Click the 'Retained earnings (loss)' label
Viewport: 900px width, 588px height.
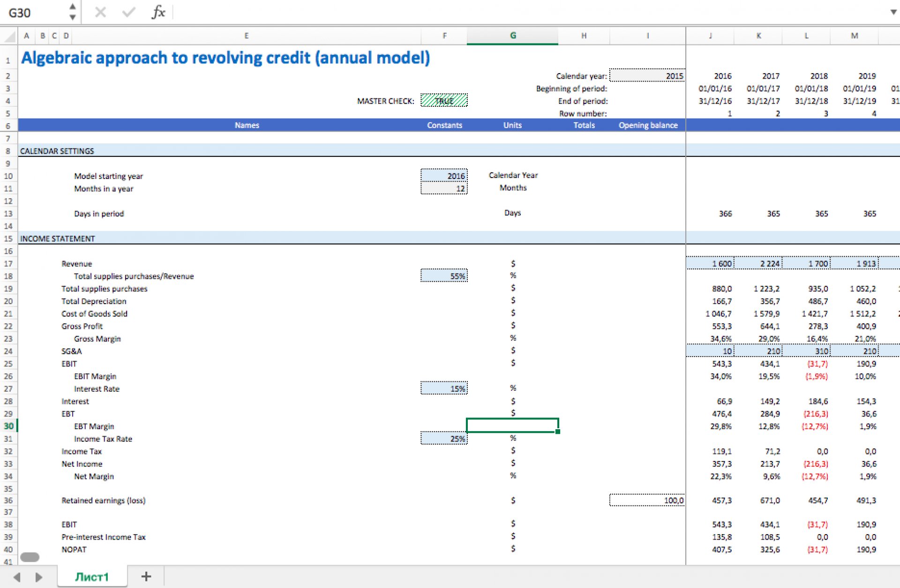[104, 500]
